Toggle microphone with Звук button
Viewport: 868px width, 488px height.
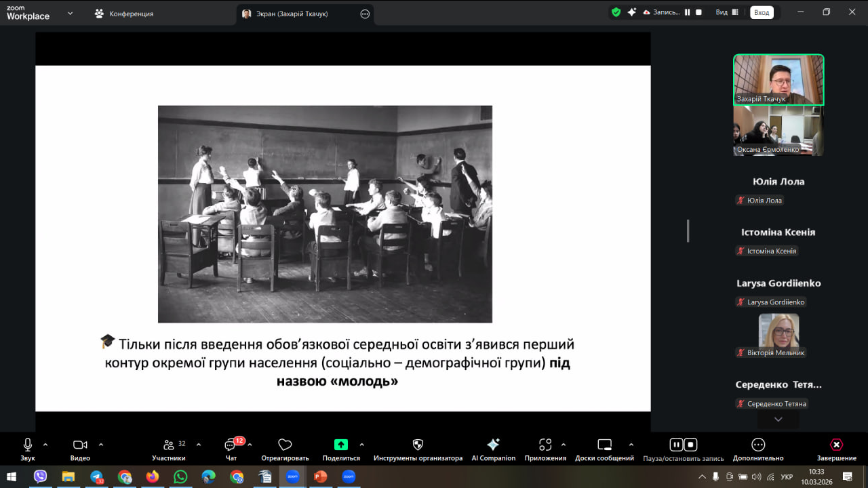click(28, 445)
